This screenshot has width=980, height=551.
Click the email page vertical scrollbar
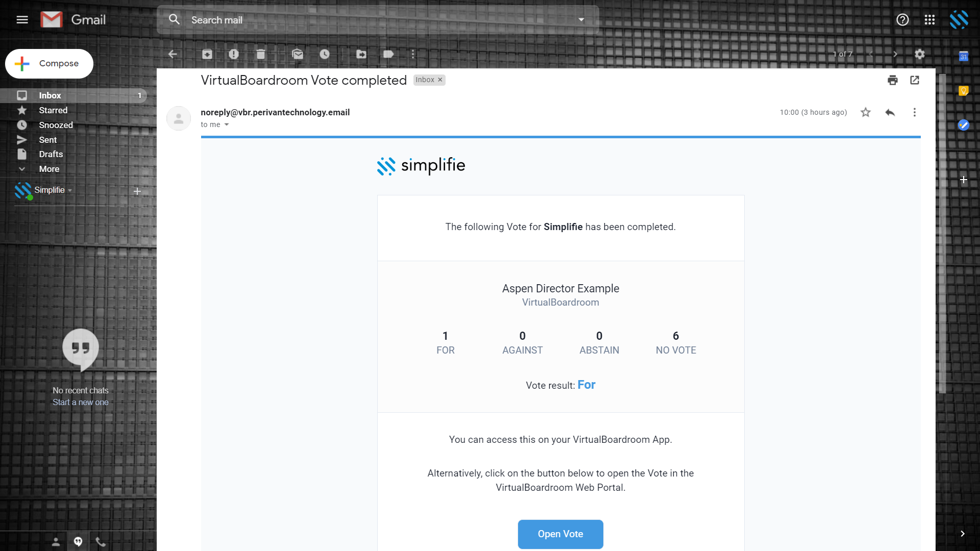[x=942, y=234]
